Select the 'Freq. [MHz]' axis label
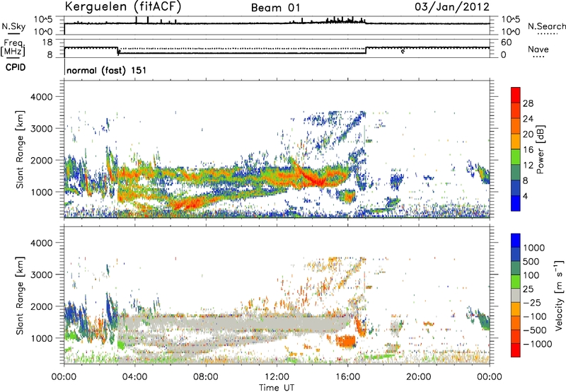The image size is (566, 392). tap(13, 48)
